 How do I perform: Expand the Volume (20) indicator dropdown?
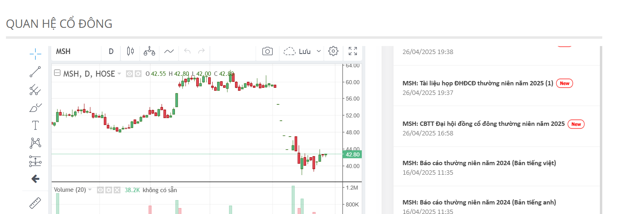pos(90,190)
